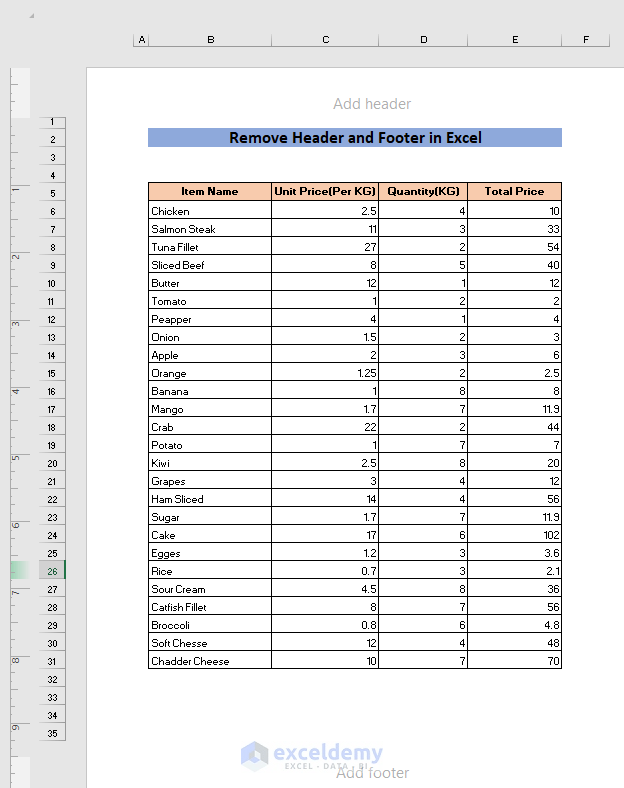Click the Add footer area
Viewport: 624px width, 788px height.
(x=372, y=772)
